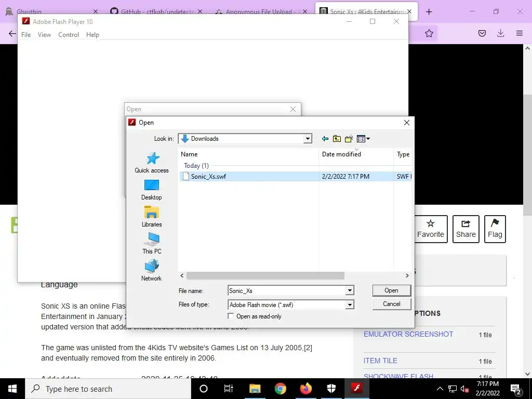
Task: Open Windows Security shield on taskbar
Action: (331, 389)
